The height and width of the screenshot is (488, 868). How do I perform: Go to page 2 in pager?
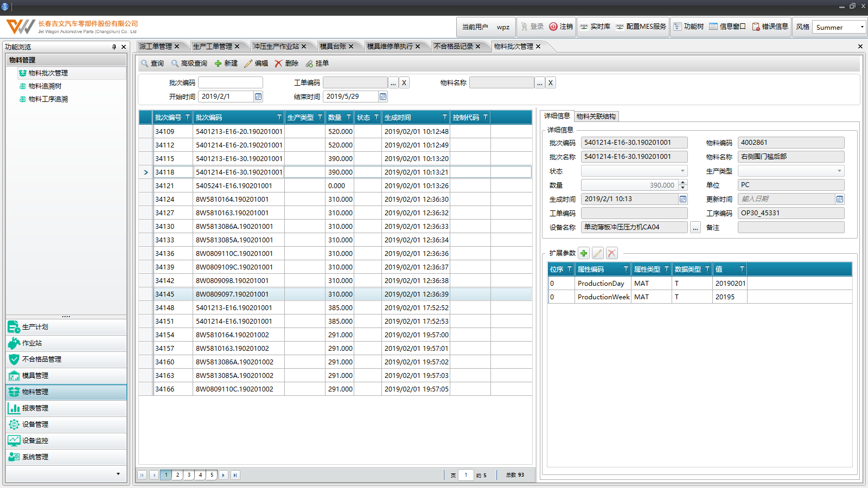(177, 475)
